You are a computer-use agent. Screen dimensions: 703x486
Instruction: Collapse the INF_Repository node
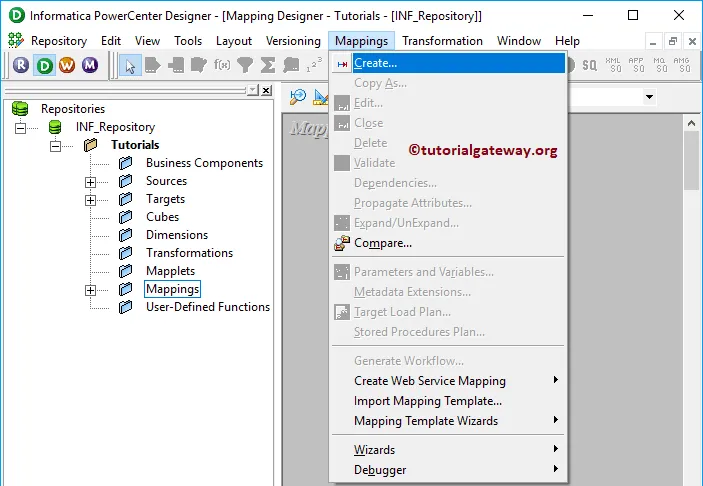coord(20,128)
